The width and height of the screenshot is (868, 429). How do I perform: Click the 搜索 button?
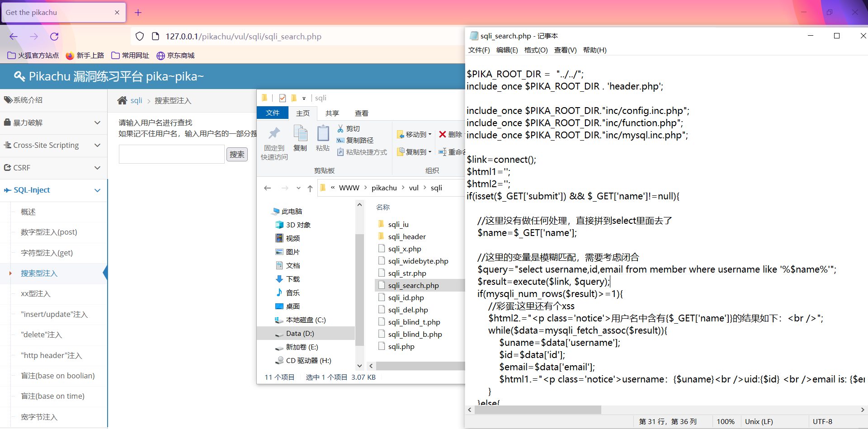[x=237, y=155]
